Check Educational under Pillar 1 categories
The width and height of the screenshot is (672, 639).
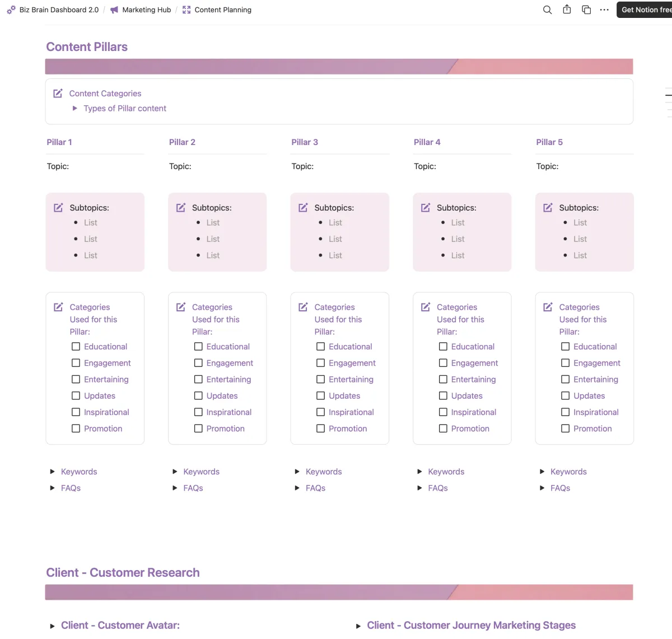(76, 347)
